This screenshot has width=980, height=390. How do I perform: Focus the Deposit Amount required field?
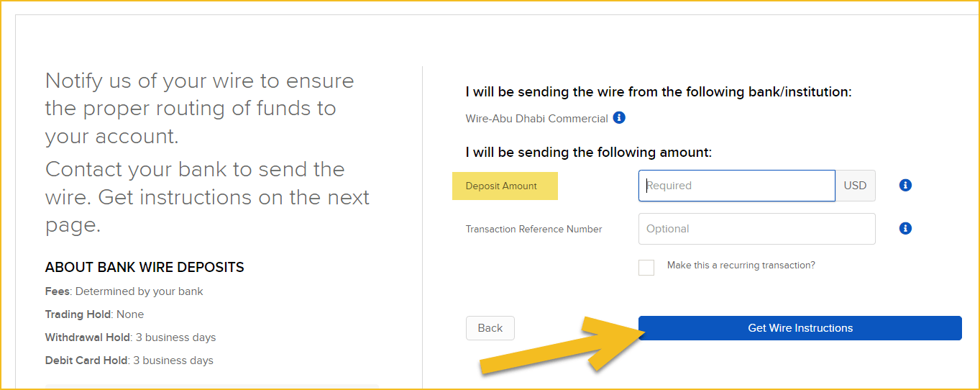tap(737, 186)
